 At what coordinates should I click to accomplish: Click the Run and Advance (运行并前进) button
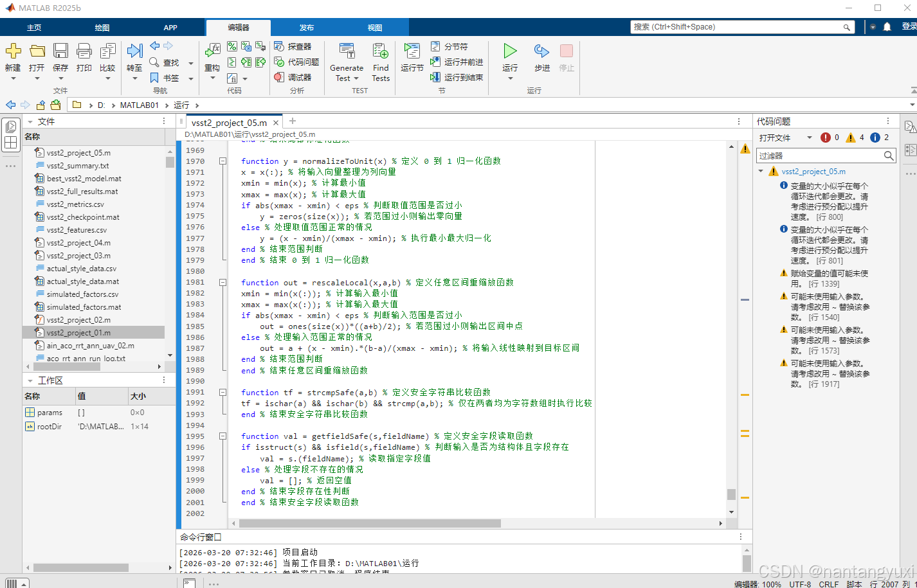pos(457,62)
